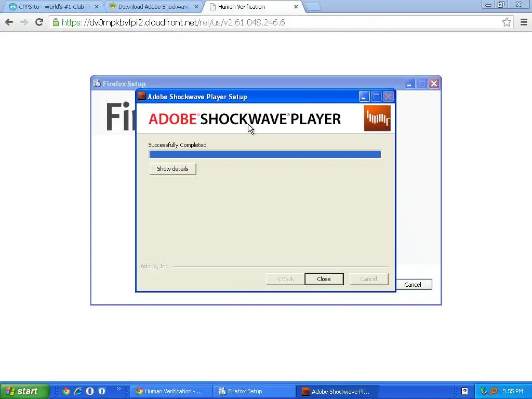The image size is (532, 399).
Task: Click Show details in Shockwave setup
Action: point(172,169)
